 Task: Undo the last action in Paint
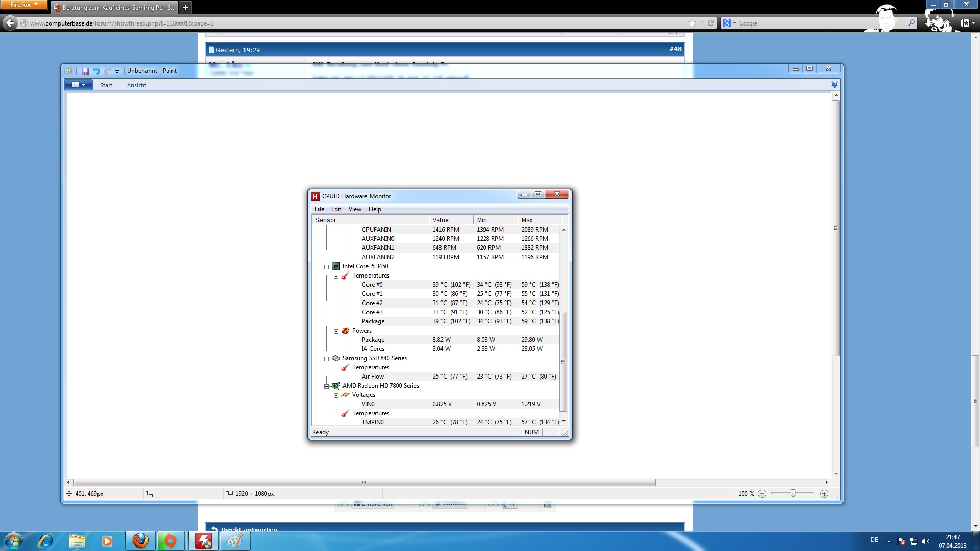click(96, 71)
